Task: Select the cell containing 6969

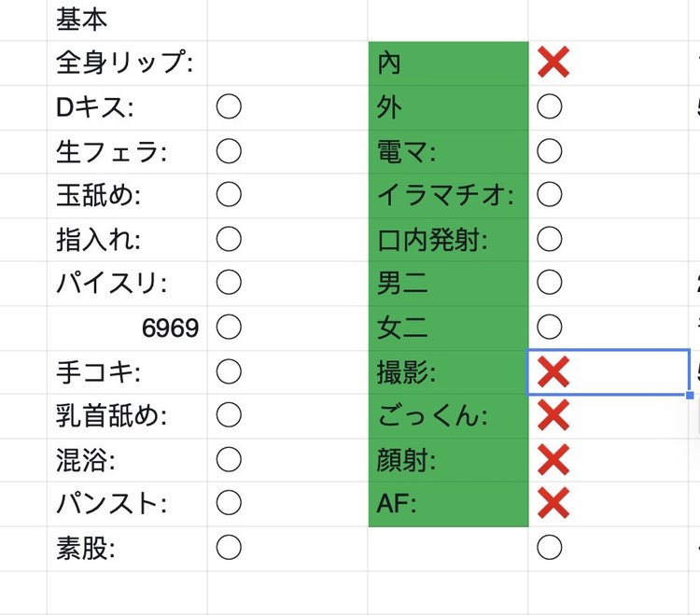Action: coord(127,328)
